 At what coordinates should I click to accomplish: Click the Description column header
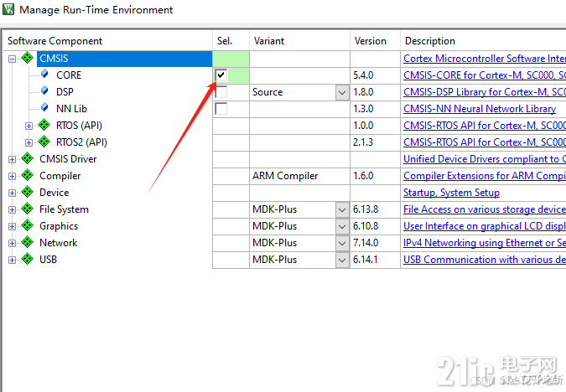[483, 41]
